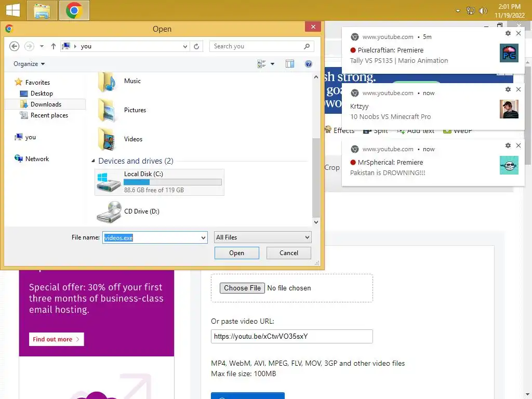
Task: Open settings gear on Krtzyy notification
Action: [508, 89]
